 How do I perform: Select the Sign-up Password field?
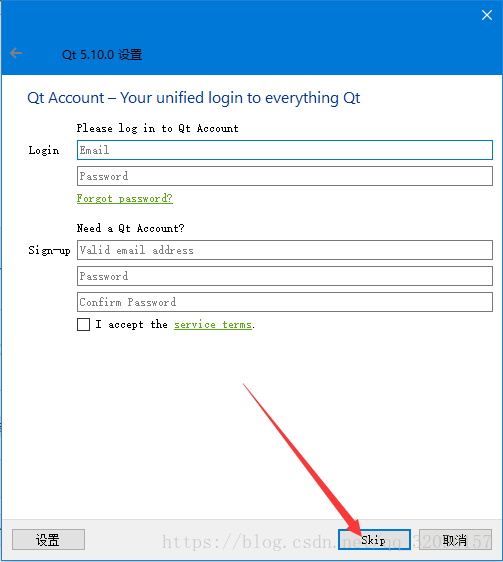click(x=285, y=276)
